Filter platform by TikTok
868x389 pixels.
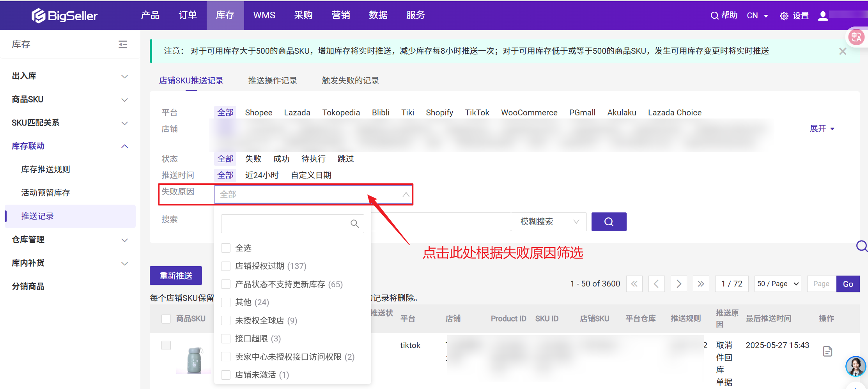pyautogui.click(x=477, y=113)
